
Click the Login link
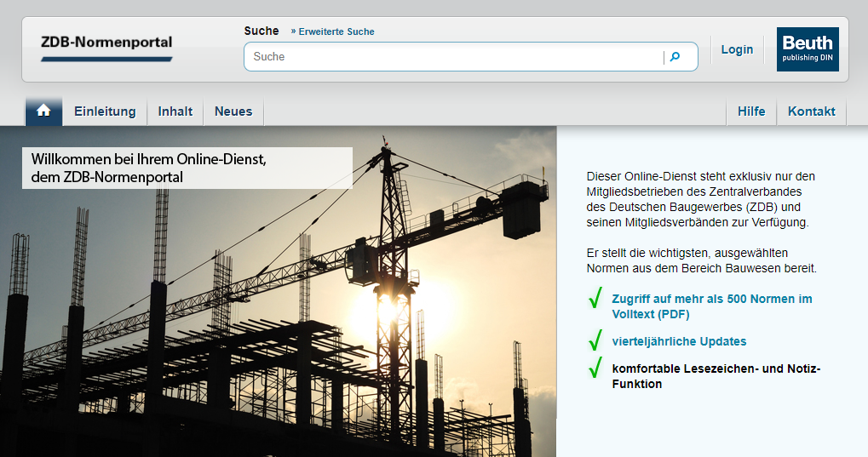pos(737,49)
